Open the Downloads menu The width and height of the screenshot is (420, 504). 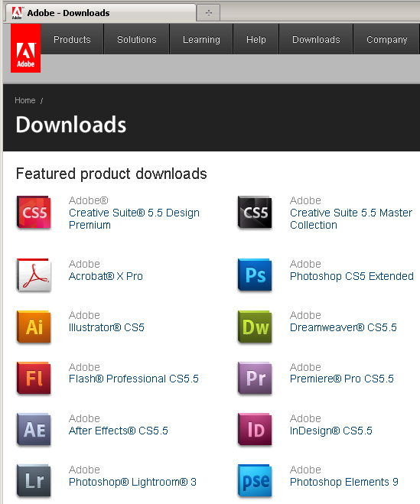click(316, 39)
